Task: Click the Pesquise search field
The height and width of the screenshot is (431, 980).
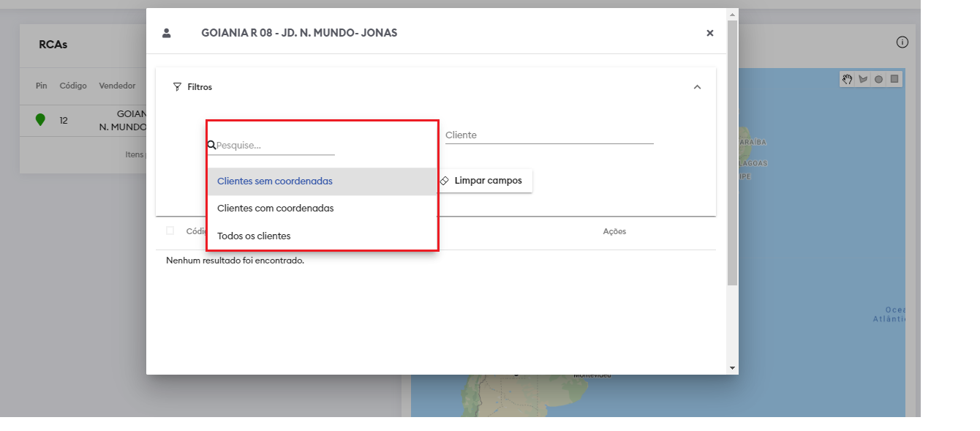Action: point(274,146)
